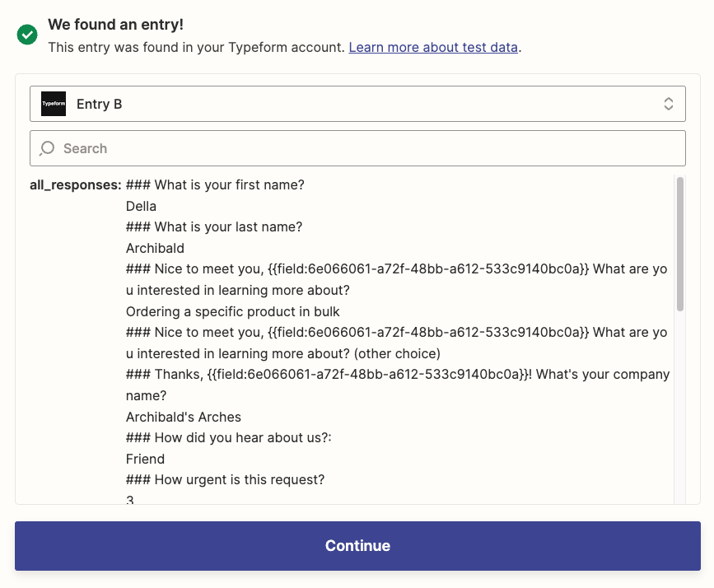
Task: Open the Entry B dropdown
Action: [x=357, y=104]
